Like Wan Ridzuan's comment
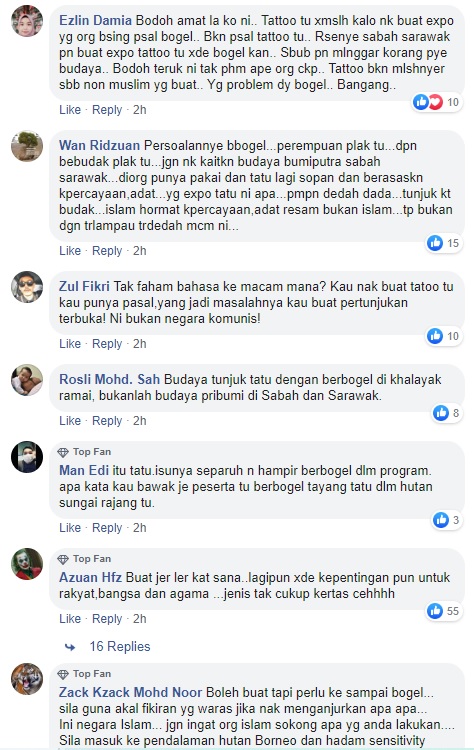474x750 pixels. (70, 251)
